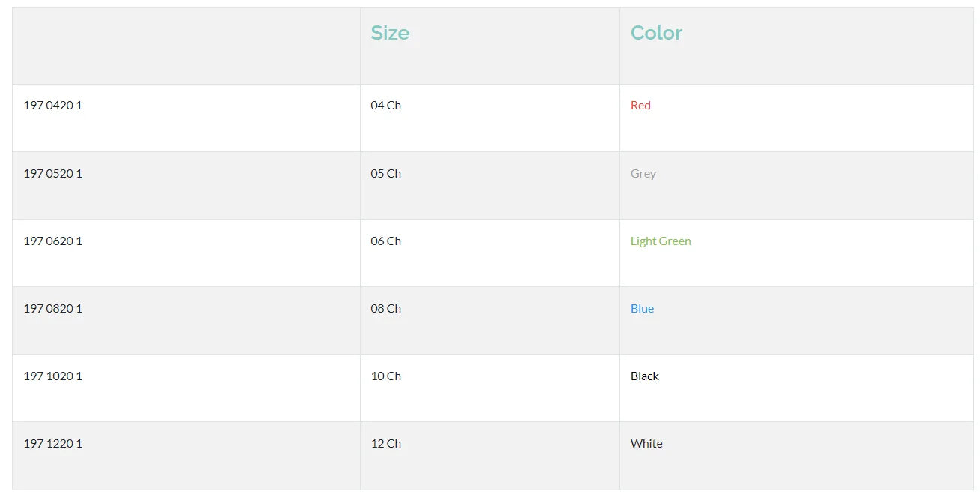Click the Size column header
Viewport: 980px width, 494px height.
pos(390,33)
